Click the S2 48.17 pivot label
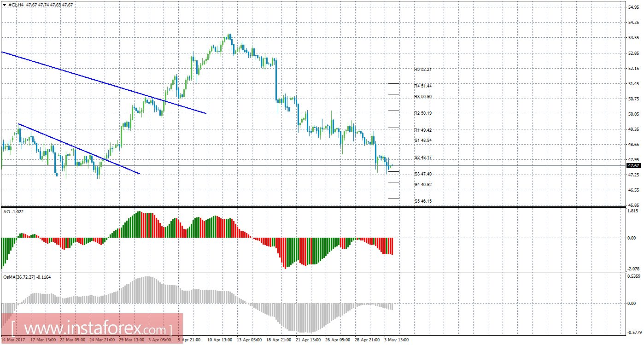 point(422,158)
